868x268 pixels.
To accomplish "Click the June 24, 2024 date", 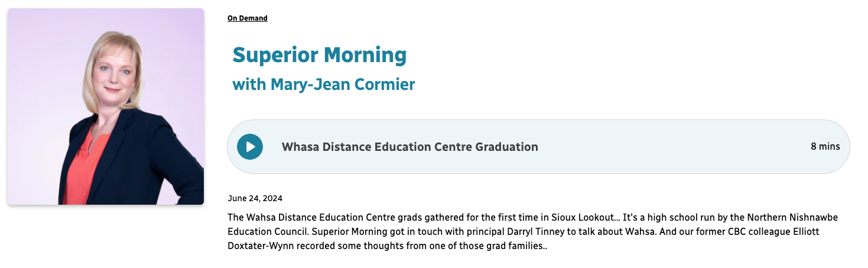I will [255, 198].
